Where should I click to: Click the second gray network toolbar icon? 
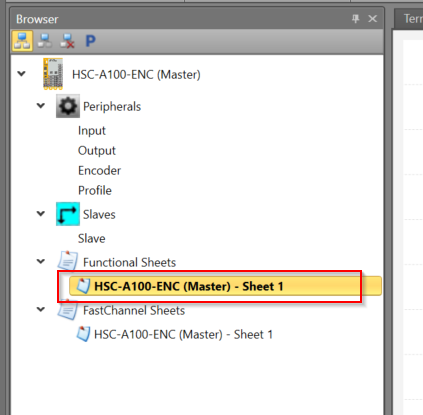[x=45, y=41]
